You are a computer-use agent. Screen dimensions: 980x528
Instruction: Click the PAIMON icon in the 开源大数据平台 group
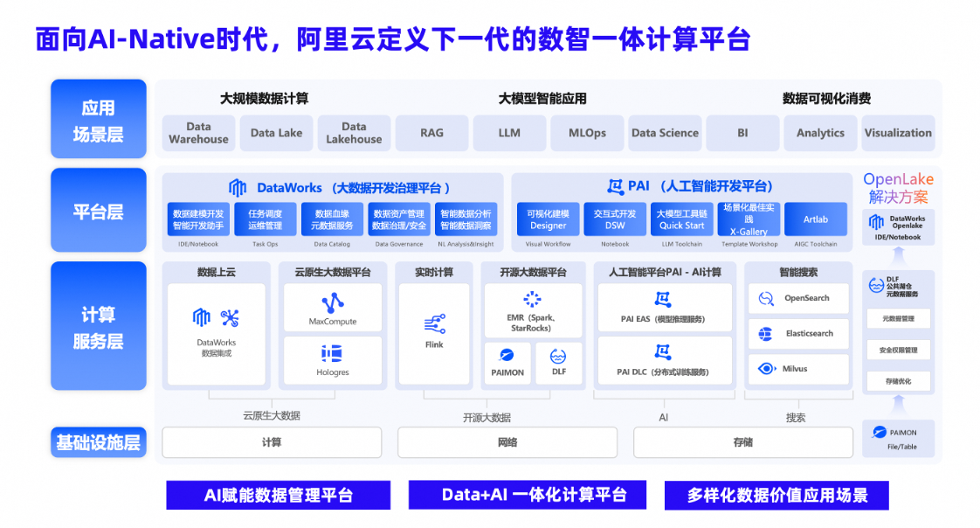point(507,355)
